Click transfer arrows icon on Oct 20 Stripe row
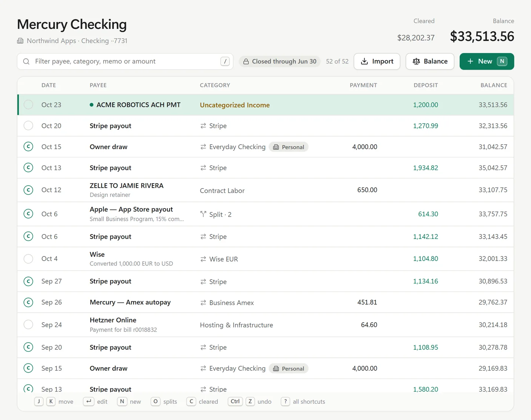 (x=203, y=126)
